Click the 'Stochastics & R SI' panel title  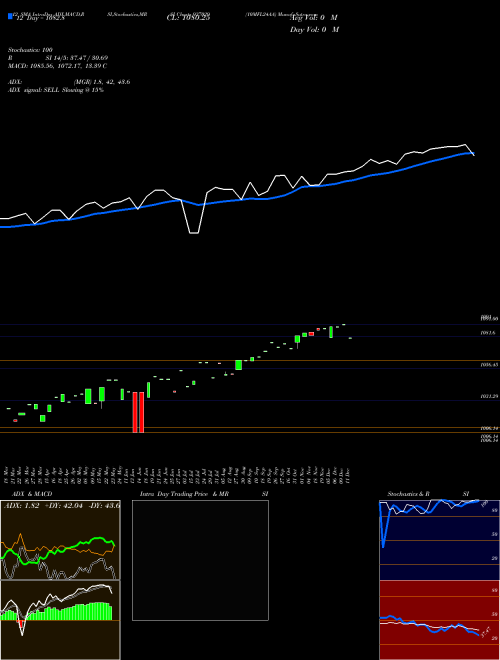click(428, 494)
